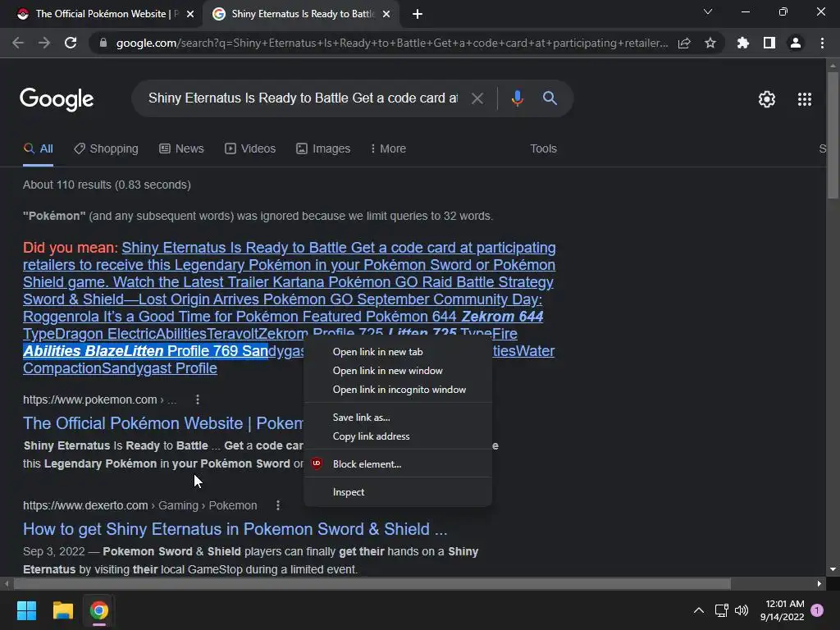The width and height of the screenshot is (840, 630).
Task: Switch to Shopping results
Action: 106,149
